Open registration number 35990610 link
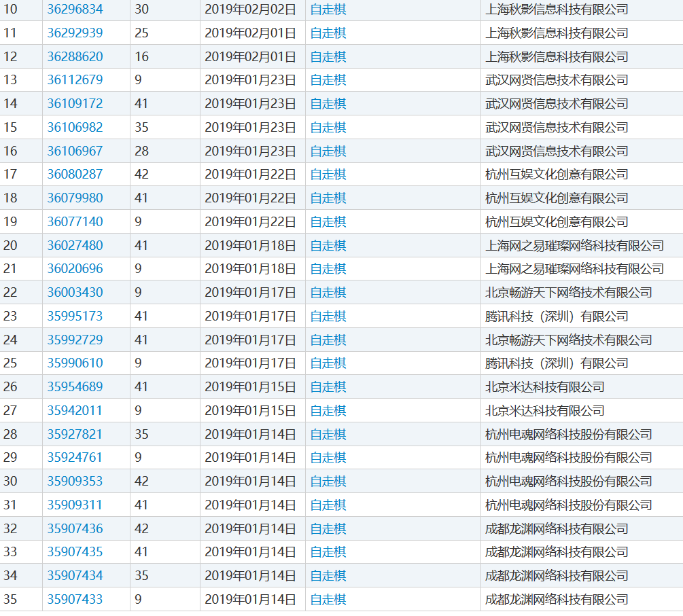 [75, 363]
